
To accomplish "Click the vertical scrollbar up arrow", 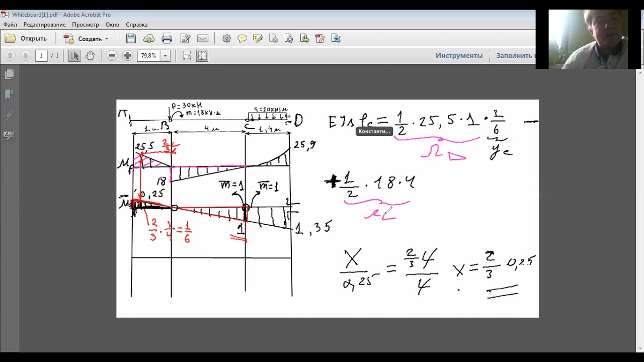I will tap(640, 72).
